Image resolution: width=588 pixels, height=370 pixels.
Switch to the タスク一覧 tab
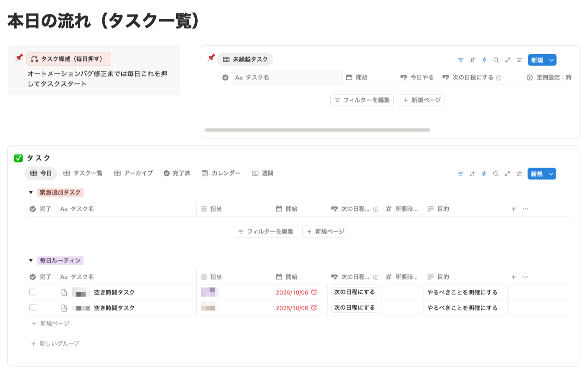tap(83, 173)
